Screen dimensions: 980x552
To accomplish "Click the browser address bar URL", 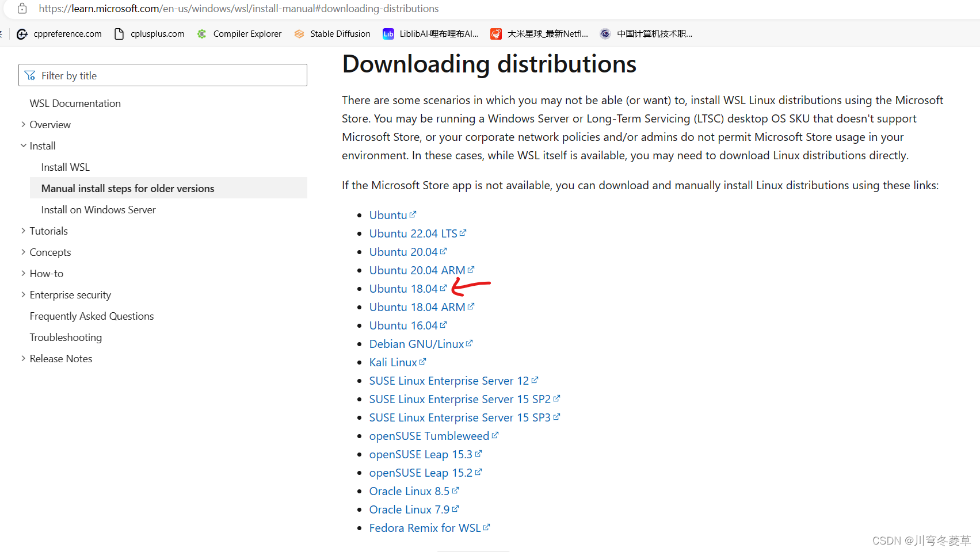I will [239, 9].
